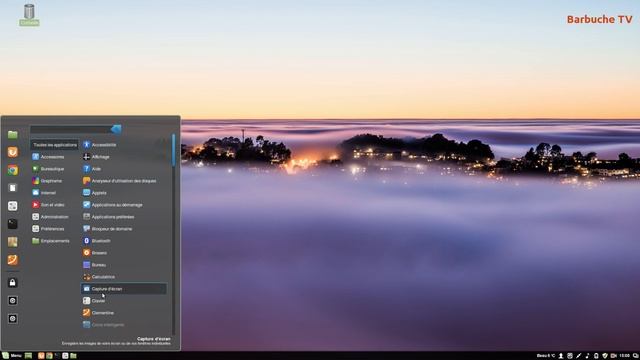Open the white text document favorite icon
Image resolution: width=640 pixels, height=360 pixels.
click(13, 188)
